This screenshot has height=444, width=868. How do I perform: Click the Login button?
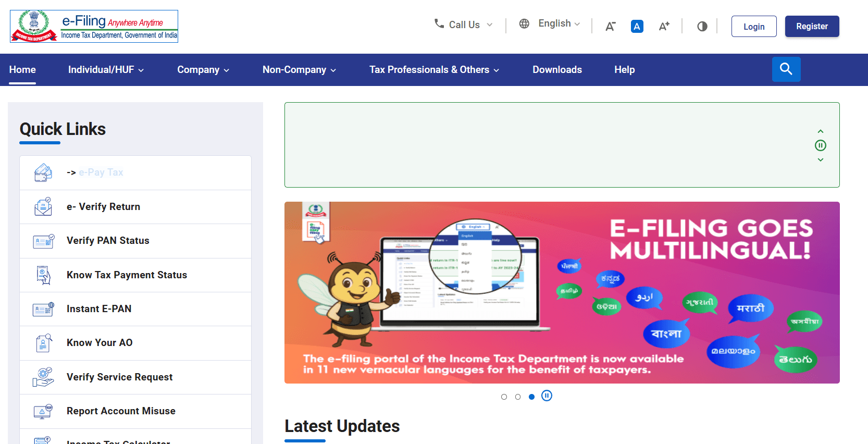coord(754,27)
